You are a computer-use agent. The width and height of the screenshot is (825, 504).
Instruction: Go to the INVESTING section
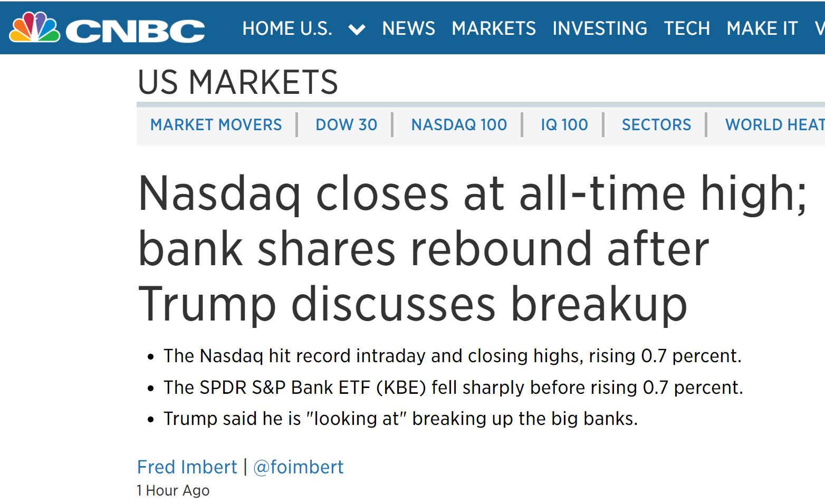[600, 28]
